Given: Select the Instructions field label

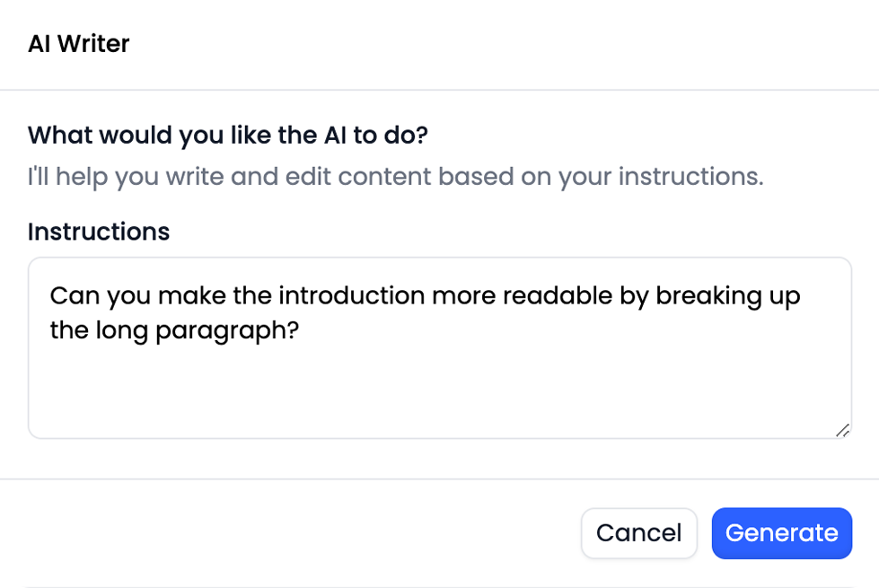Looking at the screenshot, I should click(x=98, y=232).
